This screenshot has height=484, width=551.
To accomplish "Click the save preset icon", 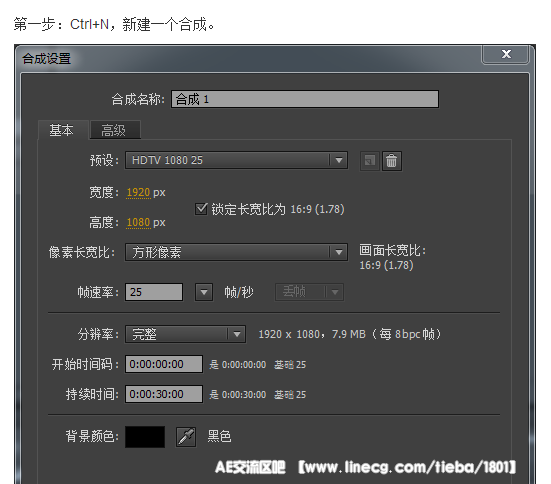I will click(370, 161).
